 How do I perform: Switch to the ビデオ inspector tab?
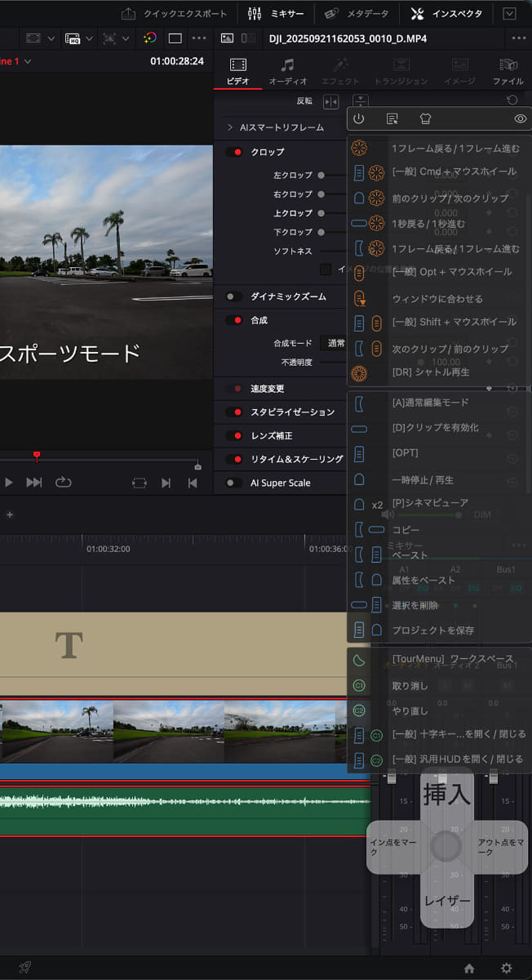pyautogui.click(x=237, y=71)
